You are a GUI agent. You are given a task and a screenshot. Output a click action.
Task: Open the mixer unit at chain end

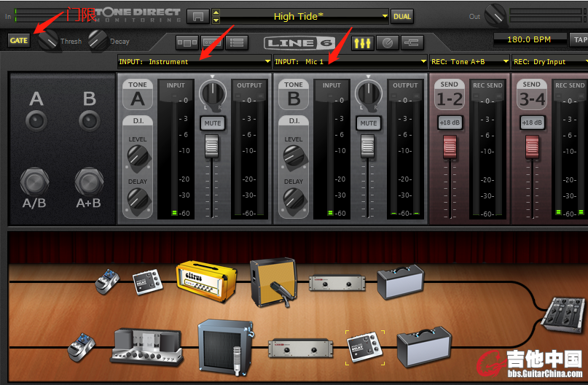pyautogui.click(x=564, y=314)
